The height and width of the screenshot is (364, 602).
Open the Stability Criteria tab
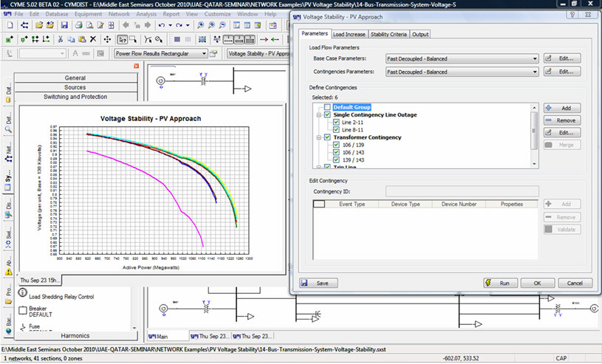(x=389, y=34)
